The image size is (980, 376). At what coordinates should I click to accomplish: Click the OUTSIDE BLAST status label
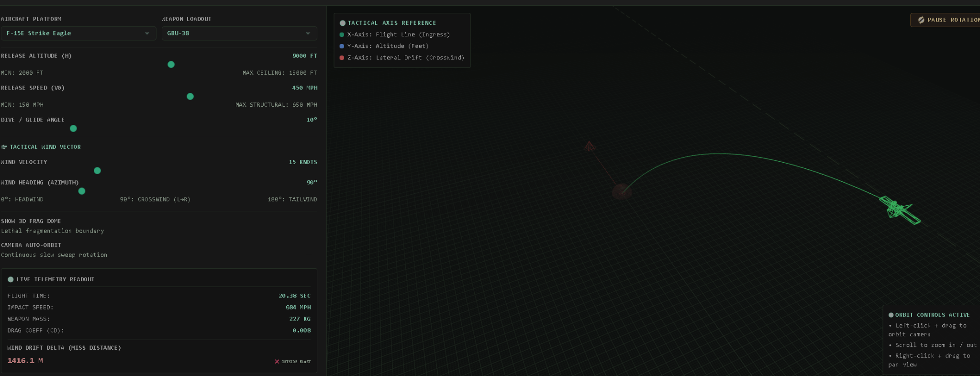296,362
